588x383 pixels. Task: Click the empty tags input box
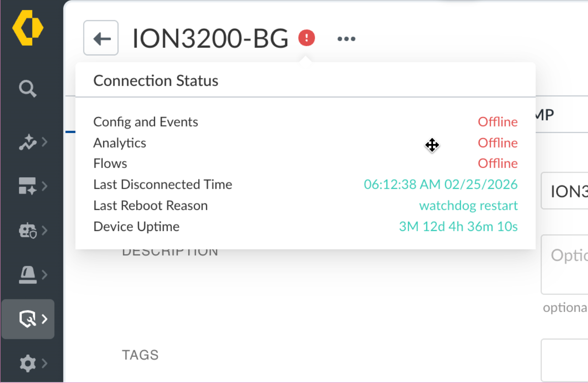point(564,360)
